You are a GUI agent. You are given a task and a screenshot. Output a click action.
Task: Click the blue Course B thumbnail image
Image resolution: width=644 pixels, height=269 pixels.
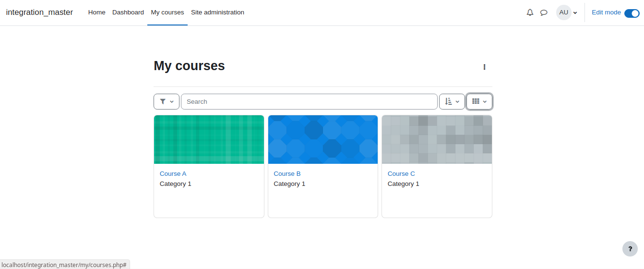(323, 140)
